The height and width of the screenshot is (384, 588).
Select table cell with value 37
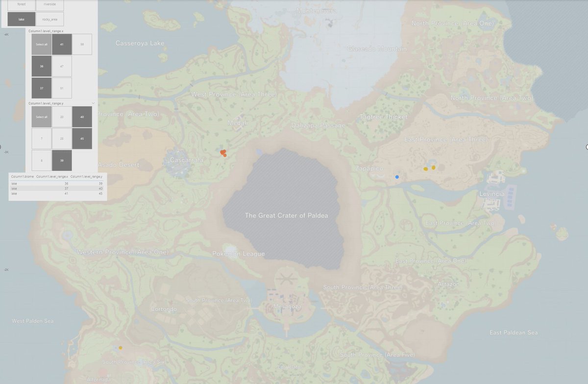(x=66, y=188)
